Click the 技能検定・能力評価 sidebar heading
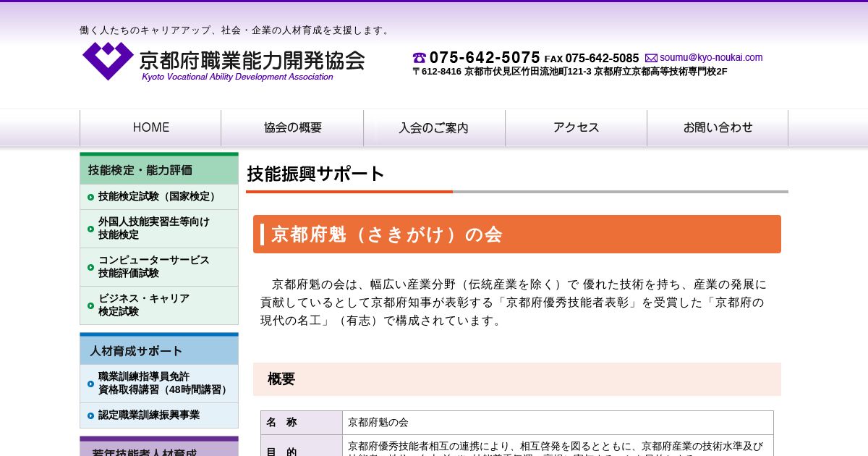The image size is (868, 456). click(x=159, y=169)
